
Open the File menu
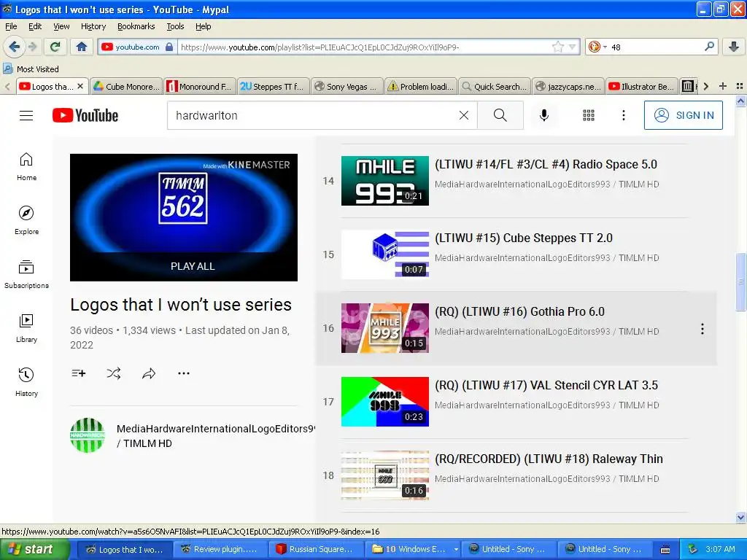11,26
